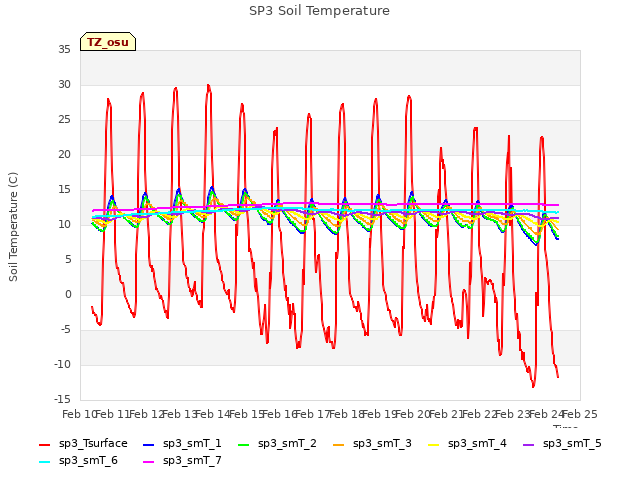640x480 pixels.
Task: Click the sp3_Tsurface legend label text
Action: [x=93, y=444]
